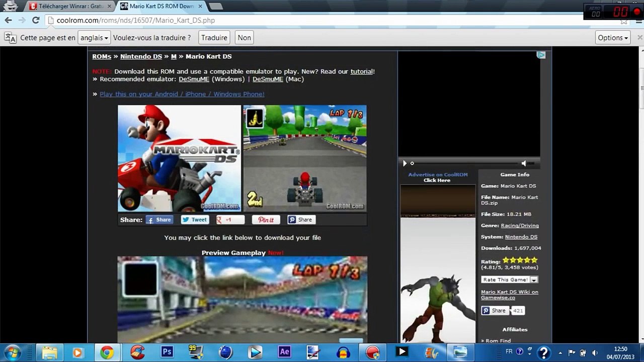This screenshot has width=644, height=362.
Task: Play the Preview Gameplay video
Action: click(243, 299)
